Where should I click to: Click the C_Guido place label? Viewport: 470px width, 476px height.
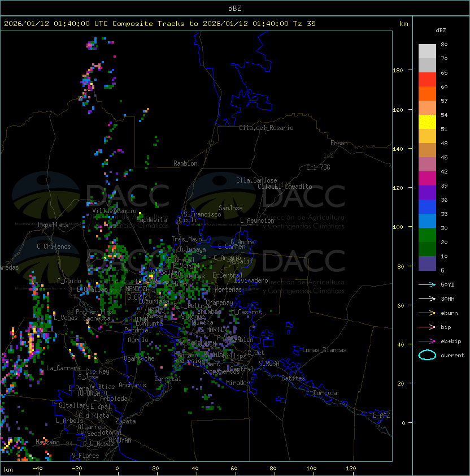point(69,281)
